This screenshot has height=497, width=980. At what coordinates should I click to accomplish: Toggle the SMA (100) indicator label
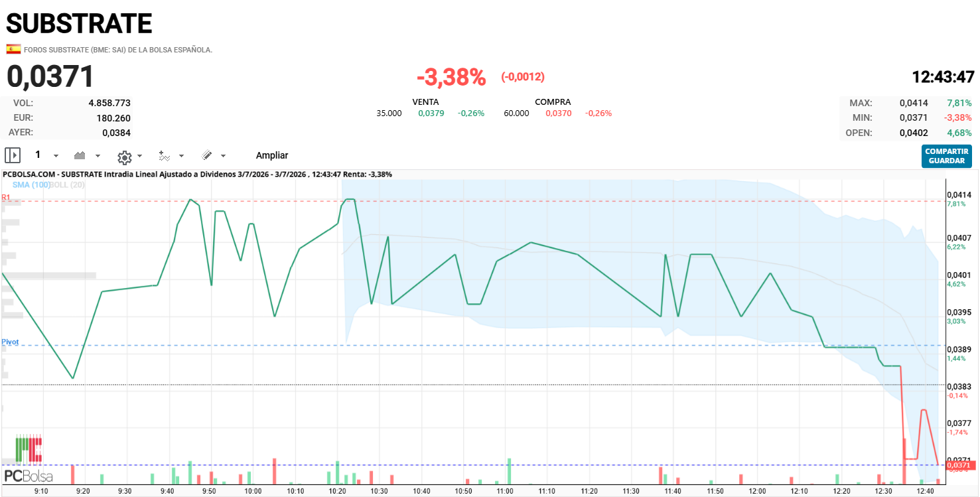coord(31,184)
